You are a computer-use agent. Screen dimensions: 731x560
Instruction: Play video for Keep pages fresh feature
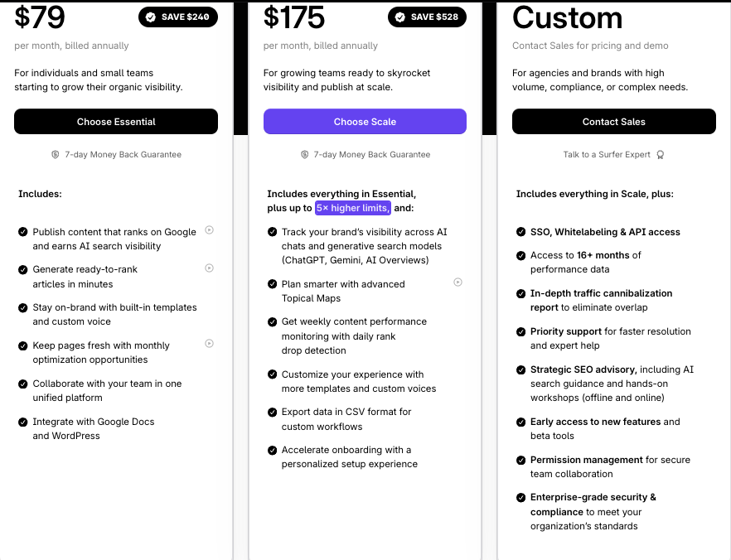(209, 343)
